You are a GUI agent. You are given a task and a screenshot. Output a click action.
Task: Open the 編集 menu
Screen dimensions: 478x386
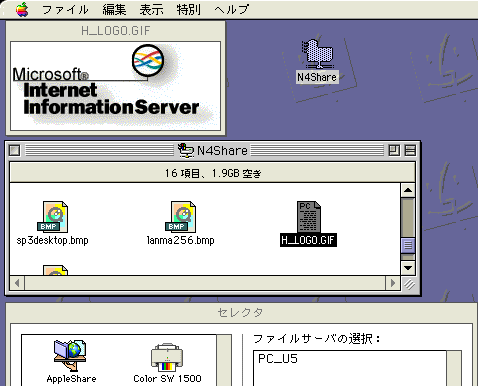click(114, 9)
